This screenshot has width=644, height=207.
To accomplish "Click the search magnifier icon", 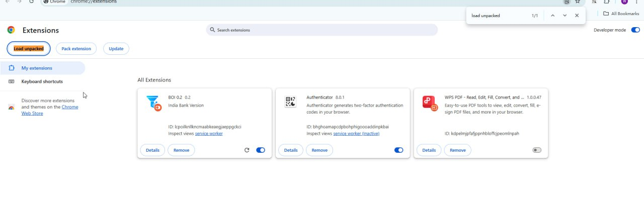I will (212, 30).
